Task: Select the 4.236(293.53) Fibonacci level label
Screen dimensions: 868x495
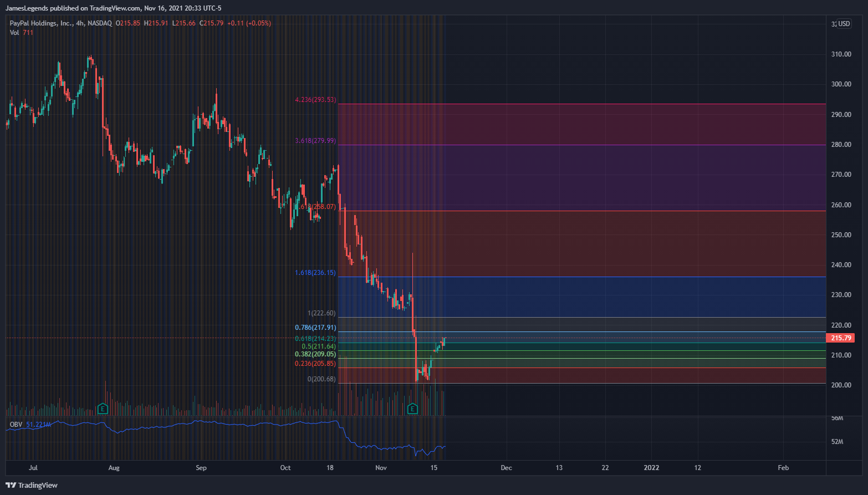Action: coord(315,100)
